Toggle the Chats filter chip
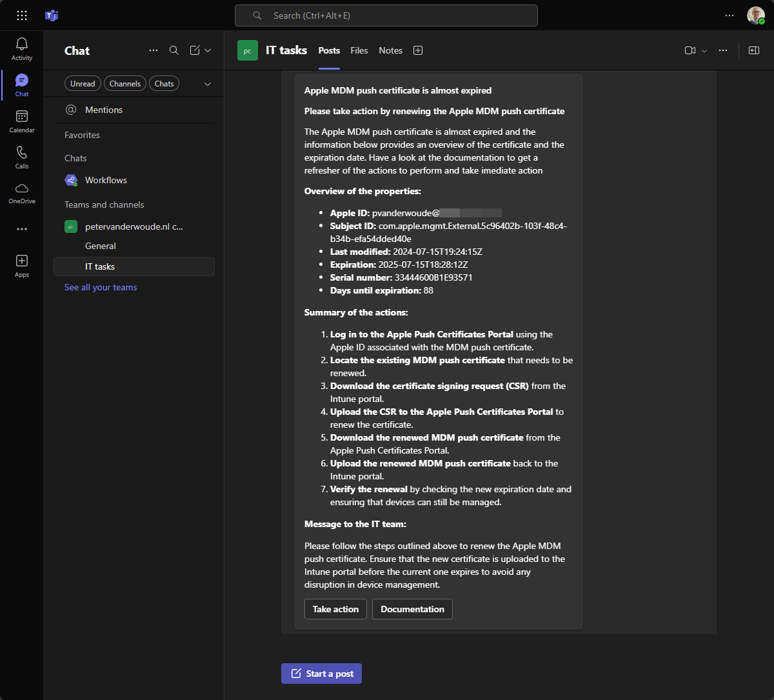 point(164,84)
